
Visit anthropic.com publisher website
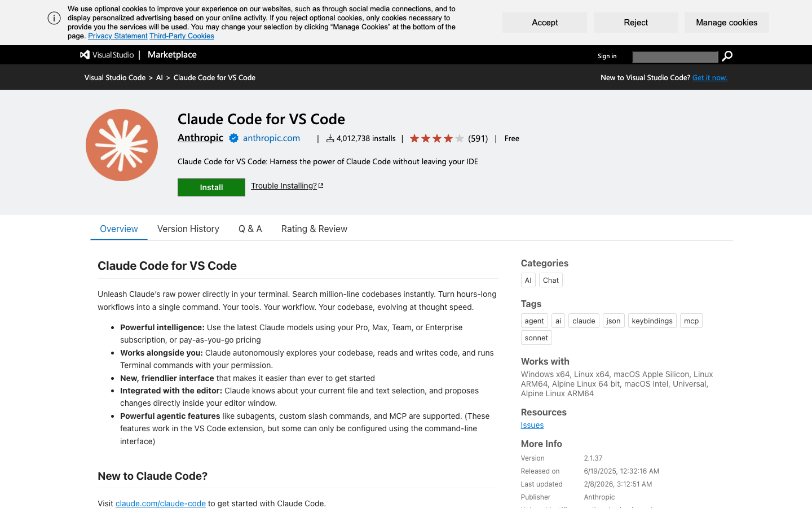point(271,138)
